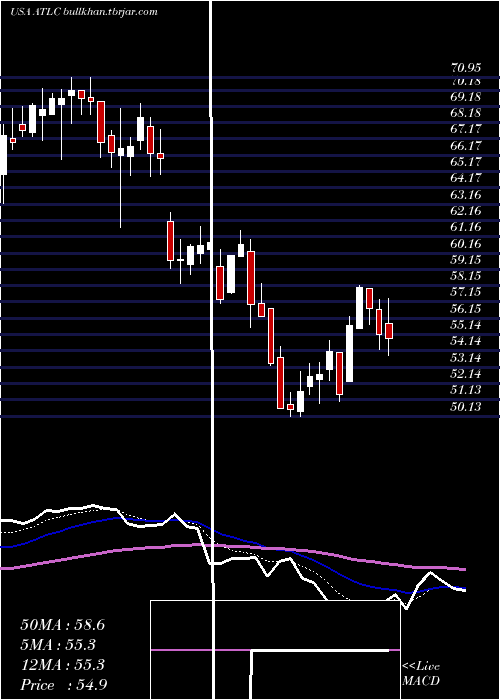Click the tall white candle rising to 57.15
Screen dimensions: 500x700
pos(359,308)
